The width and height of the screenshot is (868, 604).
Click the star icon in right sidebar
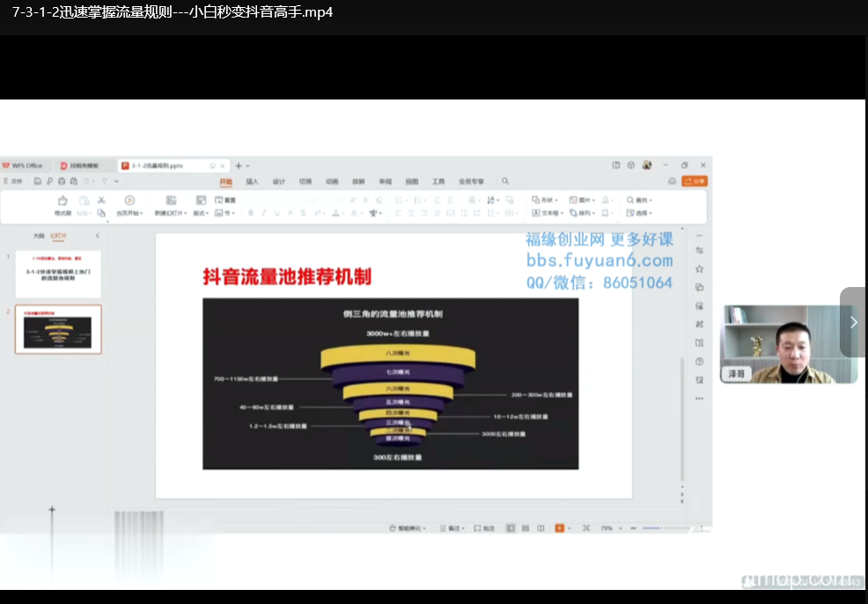click(x=699, y=269)
